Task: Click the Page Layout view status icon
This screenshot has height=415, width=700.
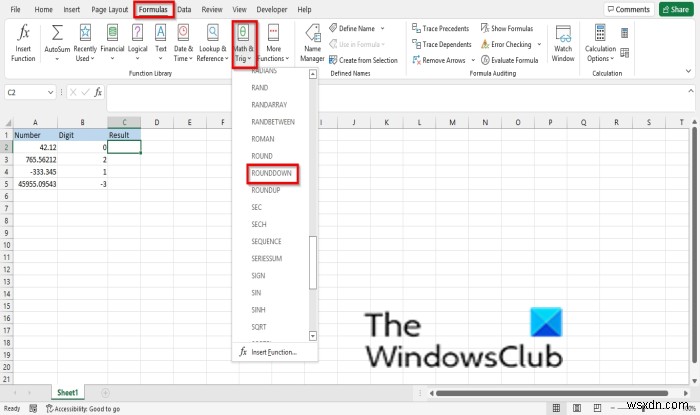Action: click(577, 408)
